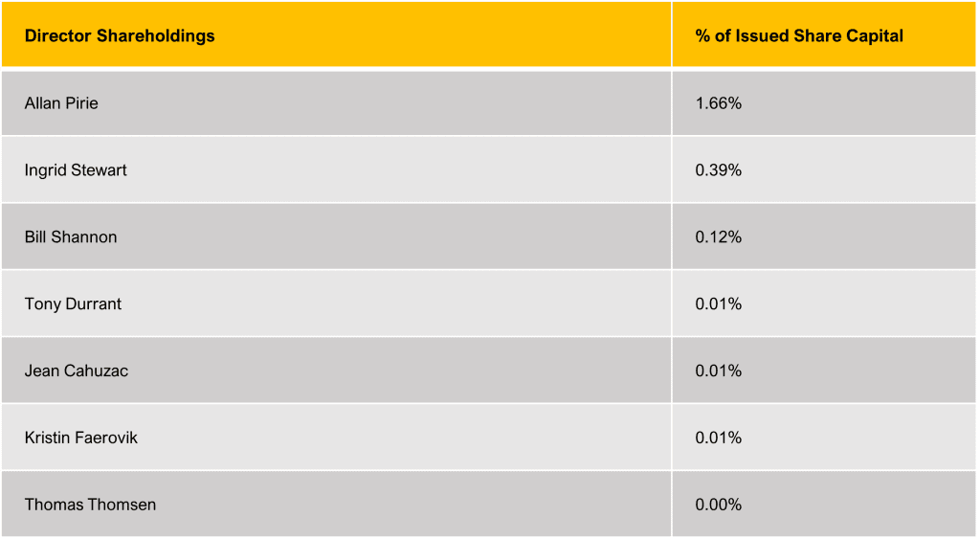This screenshot has height=539, width=980.
Task: Select Kristin Faerovik in the table
Action: click(81, 438)
